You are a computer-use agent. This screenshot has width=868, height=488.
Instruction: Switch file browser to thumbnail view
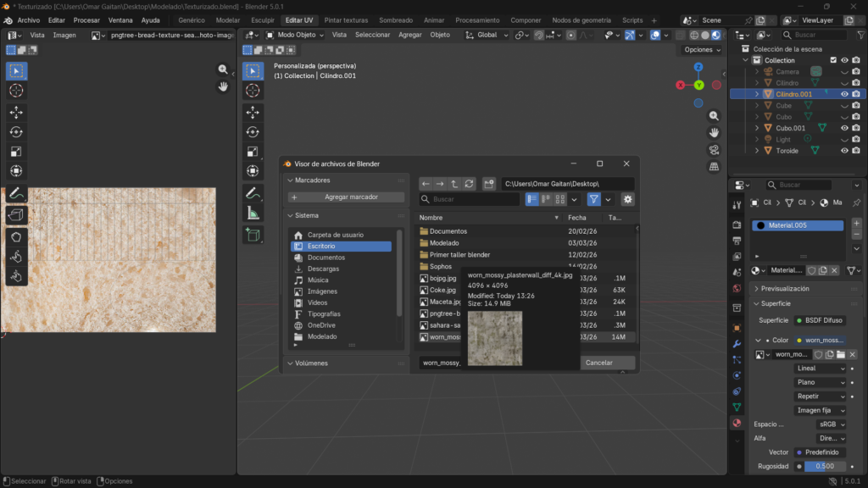(561, 199)
